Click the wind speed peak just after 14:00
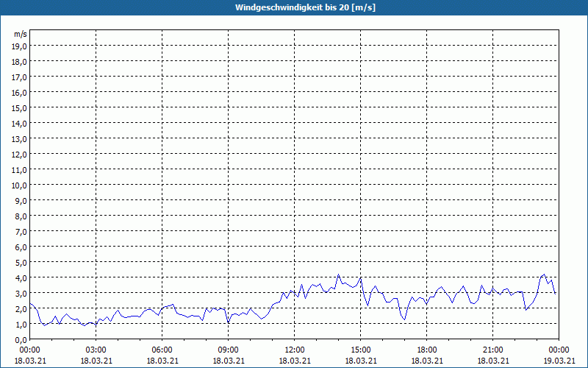Screen dimensions: 588x368 [x=339, y=275]
